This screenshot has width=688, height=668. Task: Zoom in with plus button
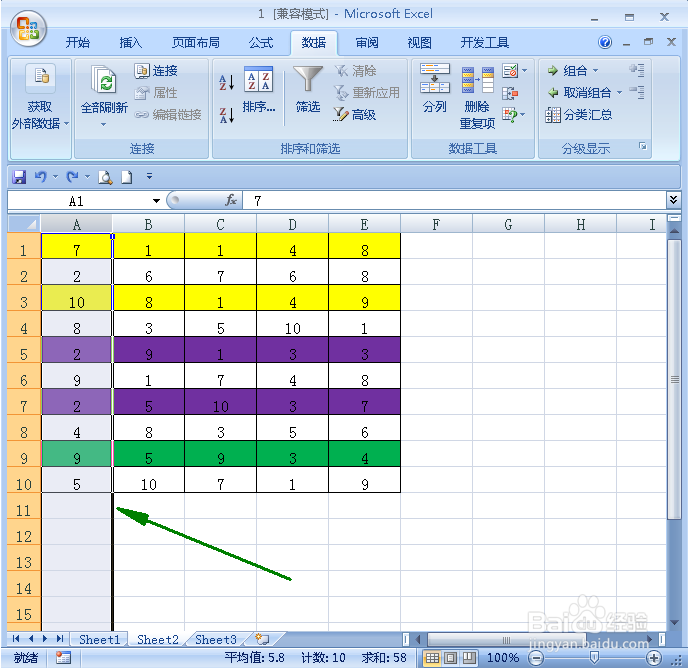coord(654,657)
